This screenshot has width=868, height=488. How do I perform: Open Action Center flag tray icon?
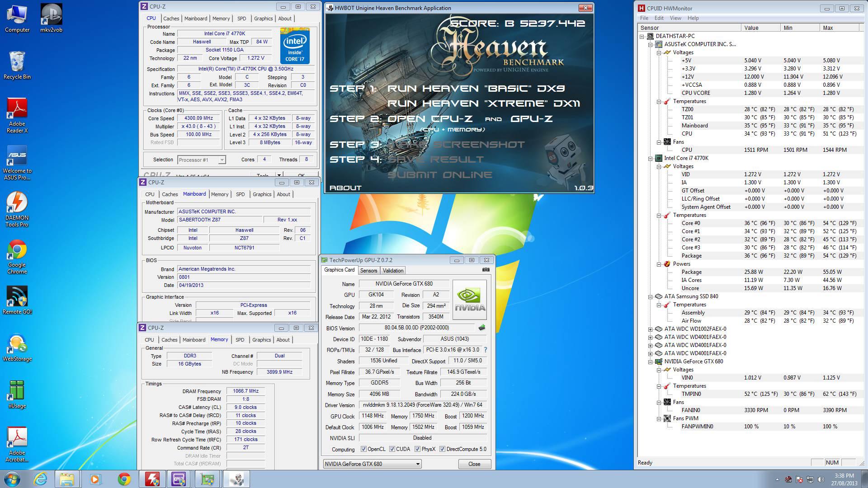[799, 479]
